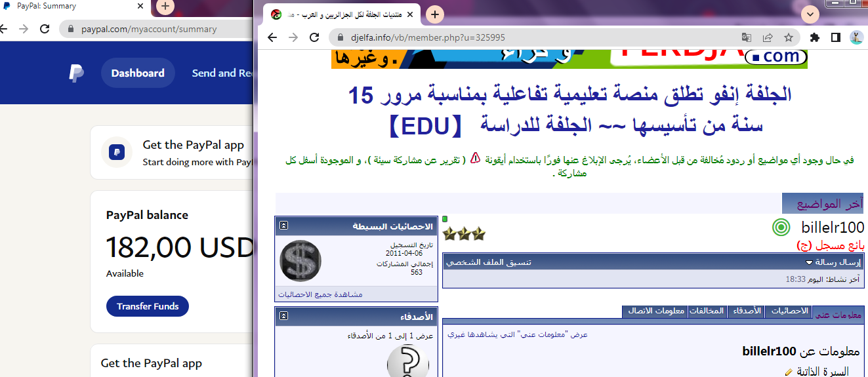Reload the PayPal page
Viewport: 868px width, 377px height.
[x=45, y=29]
